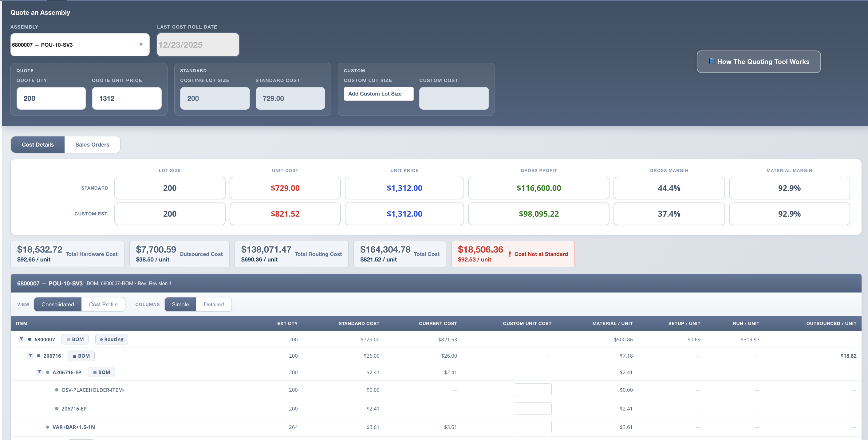Click the book icon in help button
Viewport: 868px width, 440px height.
pos(711,61)
